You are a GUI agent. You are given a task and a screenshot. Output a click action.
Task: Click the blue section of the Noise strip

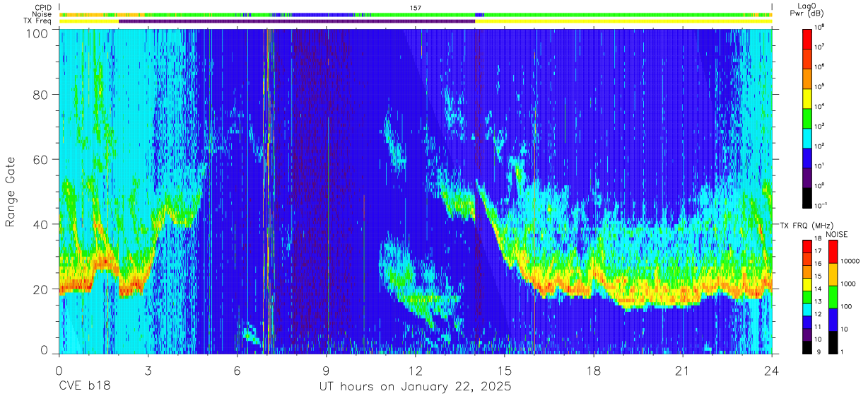(322, 14)
